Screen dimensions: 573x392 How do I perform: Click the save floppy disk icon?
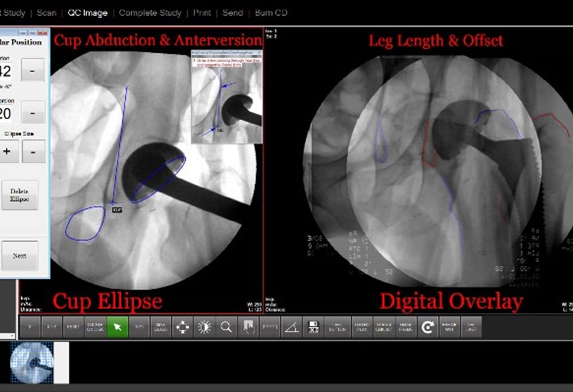pyautogui.click(x=314, y=327)
